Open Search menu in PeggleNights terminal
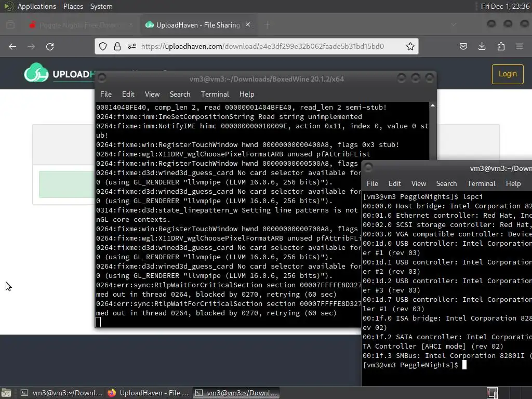The image size is (532, 399). [446, 183]
